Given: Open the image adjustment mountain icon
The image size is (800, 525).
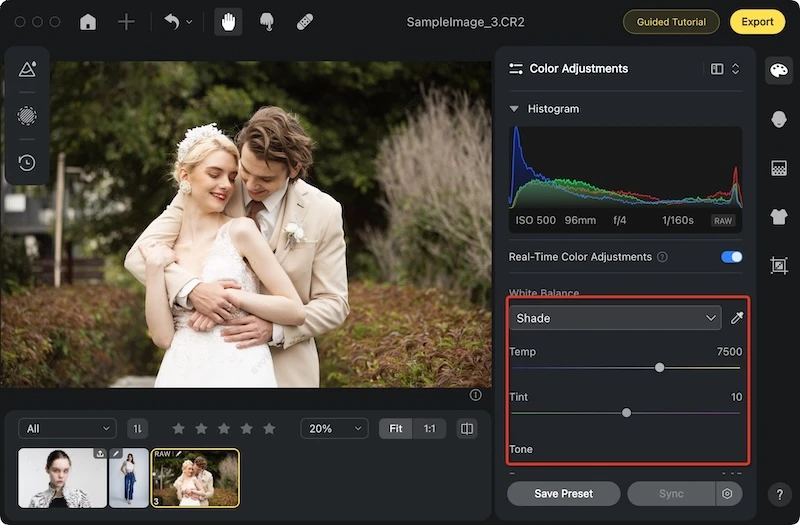Looking at the screenshot, I should 27,69.
